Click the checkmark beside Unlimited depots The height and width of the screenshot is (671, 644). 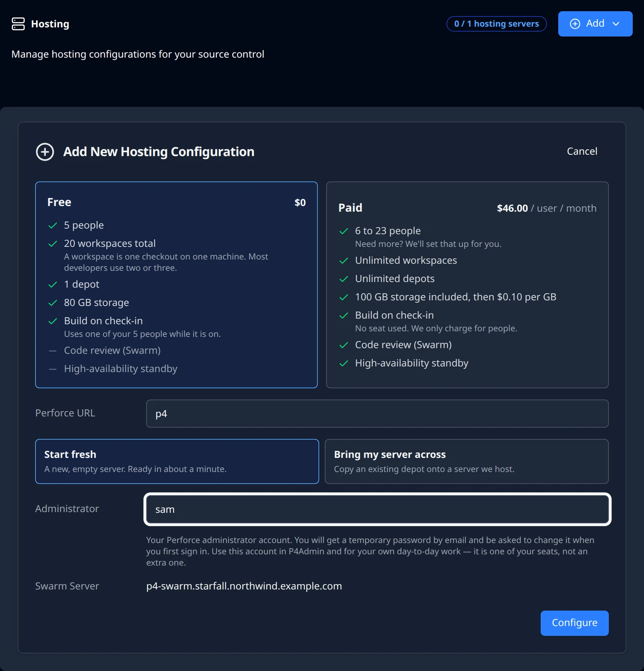point(344,279)
